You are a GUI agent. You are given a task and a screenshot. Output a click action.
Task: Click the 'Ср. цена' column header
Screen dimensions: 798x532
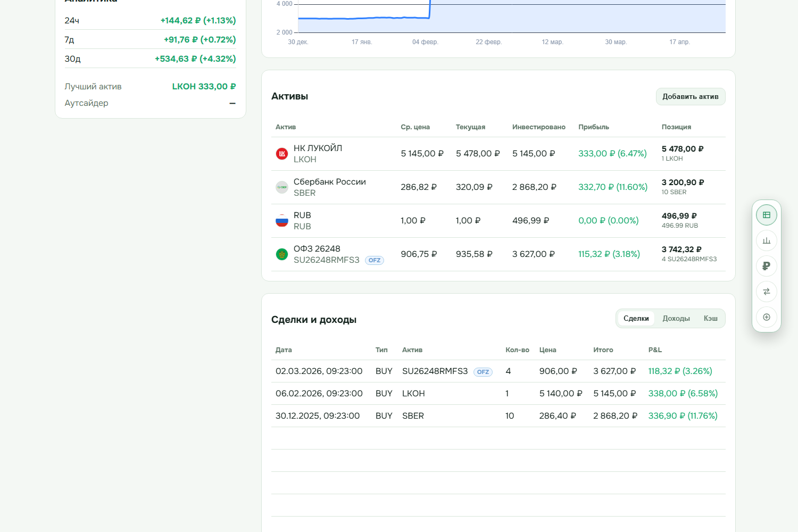[415, 127]
